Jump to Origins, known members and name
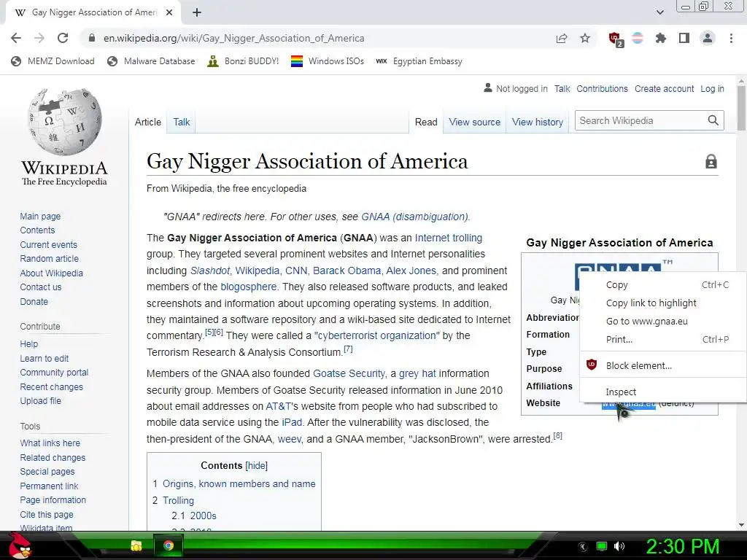 pyautogui.click(x=239, y=484)
